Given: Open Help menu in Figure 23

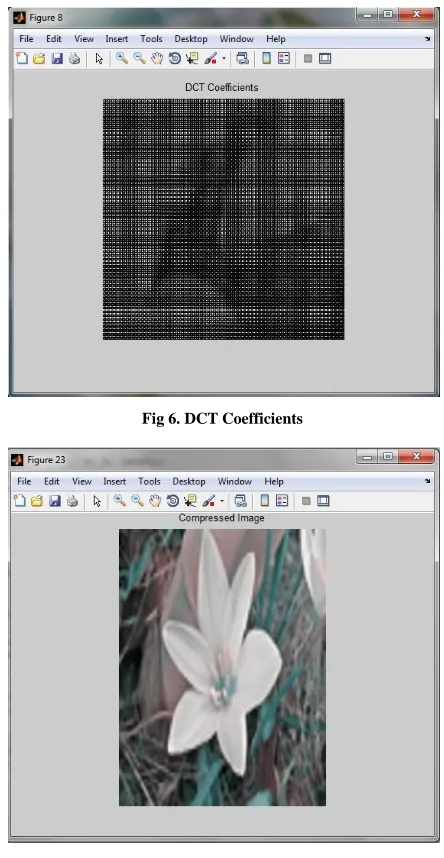Looking at the screenshot, I should point(274,482).
